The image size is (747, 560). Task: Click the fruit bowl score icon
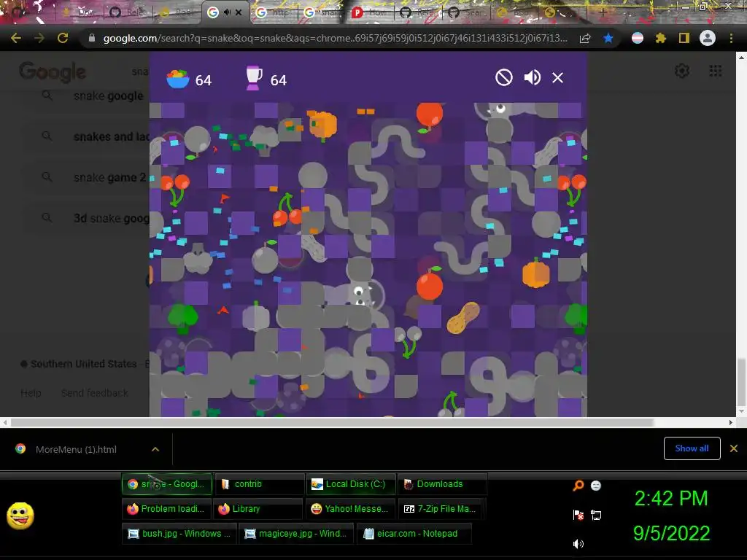178,79
